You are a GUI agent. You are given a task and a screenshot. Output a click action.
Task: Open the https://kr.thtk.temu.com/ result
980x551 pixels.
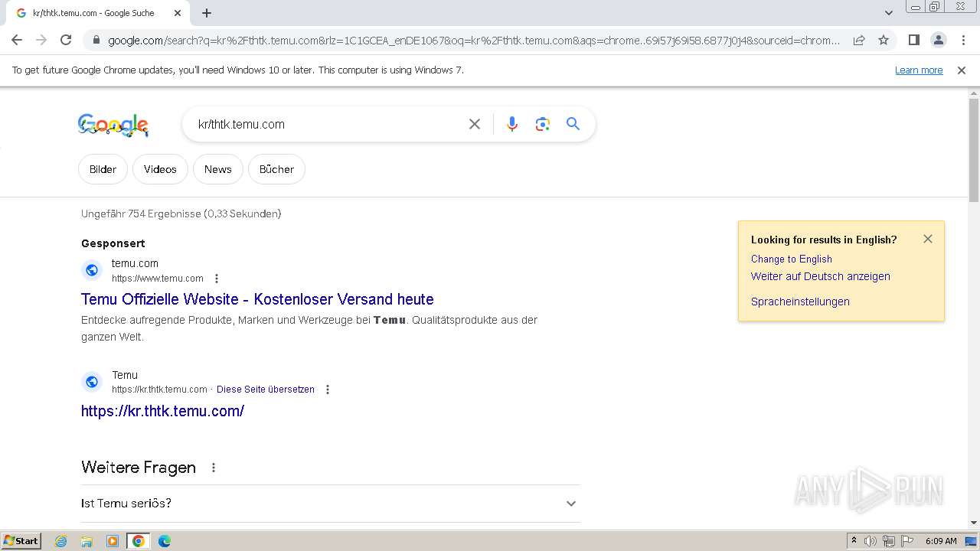click(x=162, y=411)
